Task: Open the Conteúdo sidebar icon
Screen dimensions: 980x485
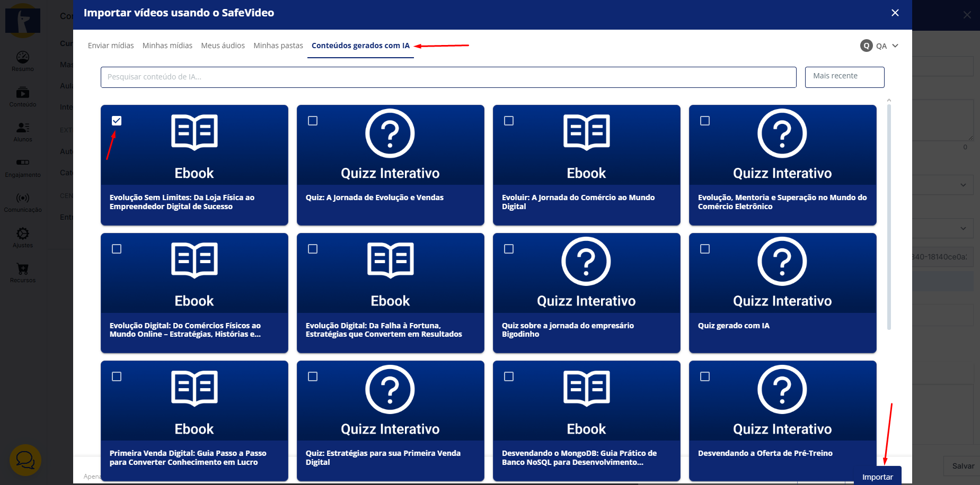Action: pos(23,93)
